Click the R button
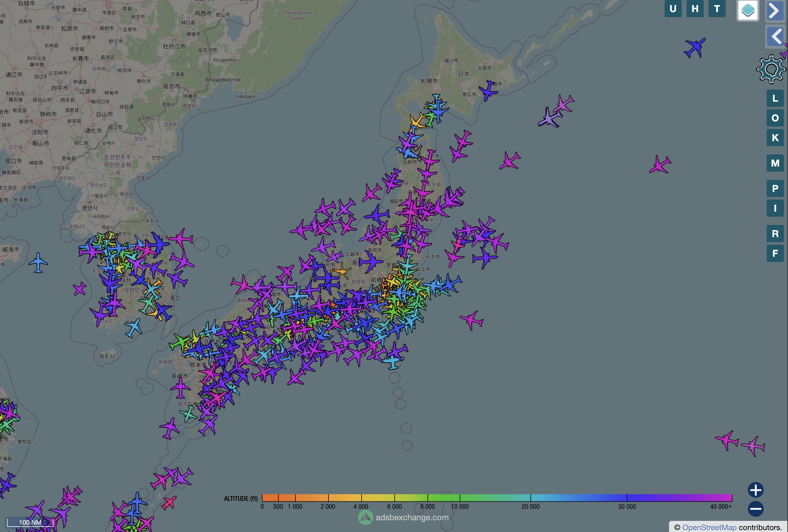This screenshot has height=532, width=788. (775, 234)
